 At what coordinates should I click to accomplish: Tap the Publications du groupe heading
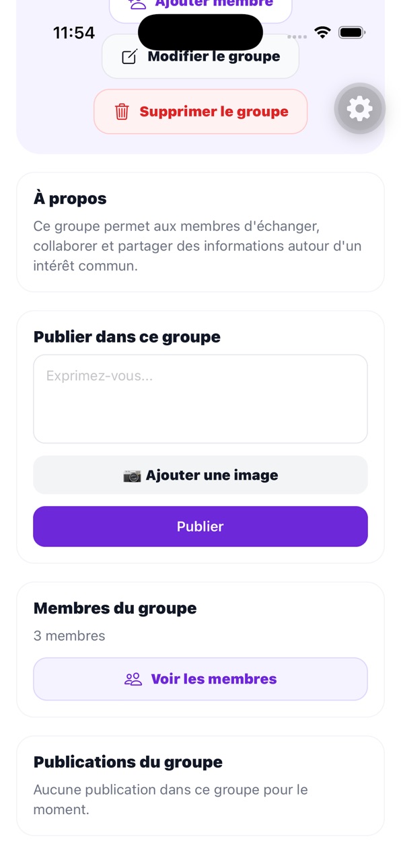[128, 762]
